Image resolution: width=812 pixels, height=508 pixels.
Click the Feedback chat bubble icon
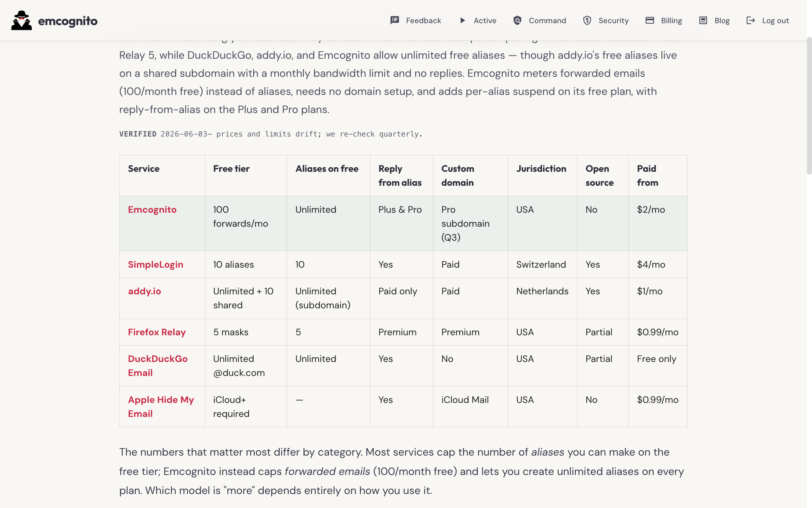pos(395,21)
